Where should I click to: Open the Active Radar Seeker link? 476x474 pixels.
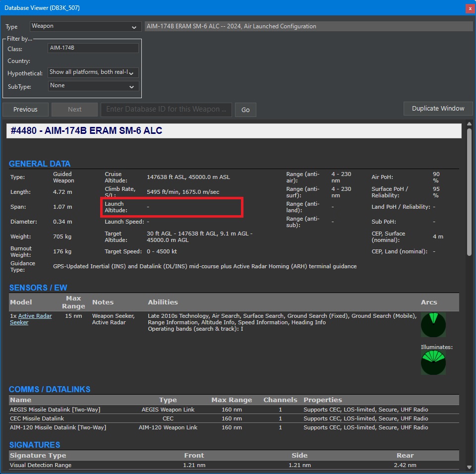pyautogui.click(x=31, y=319)
